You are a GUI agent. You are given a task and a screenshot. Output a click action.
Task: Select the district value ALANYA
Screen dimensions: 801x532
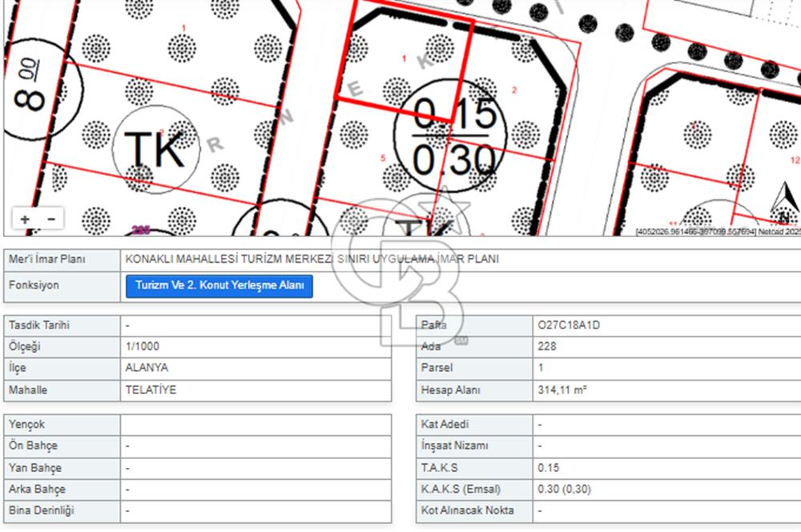(x=147, y=368)
